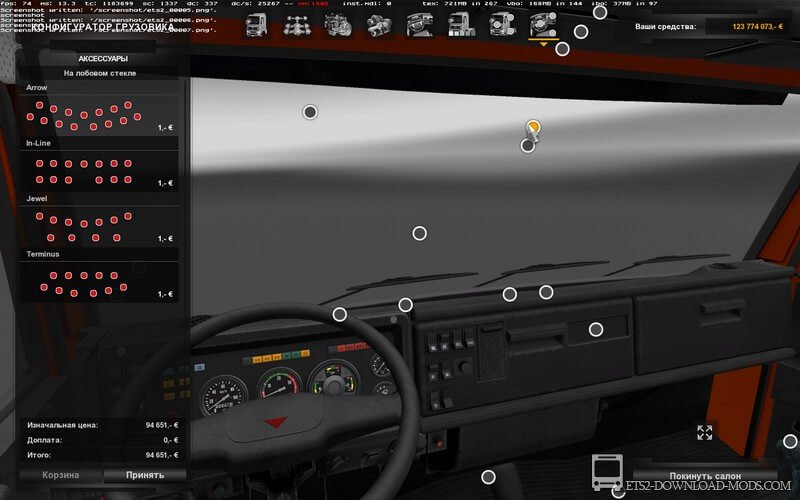The width and height of the screenshot is (800, 500).
Task: Choose the In-Line light pattern accessory
Action: point(99,171)
